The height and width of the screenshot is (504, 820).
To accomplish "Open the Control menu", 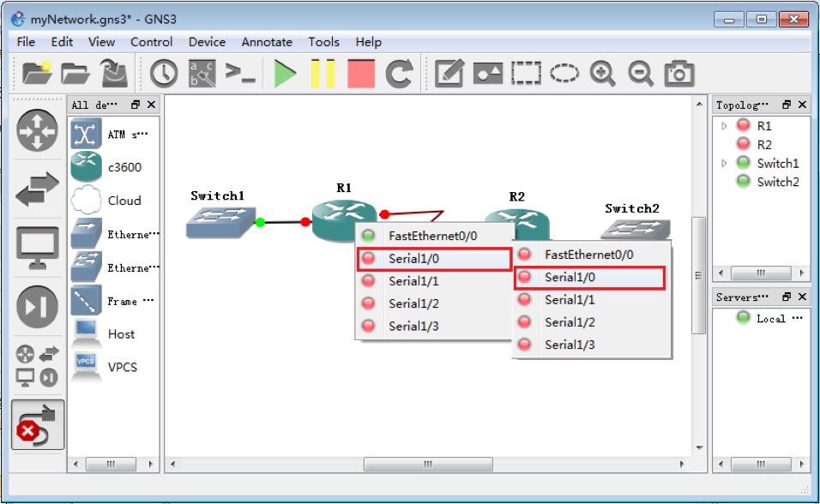I will (151, 42).
